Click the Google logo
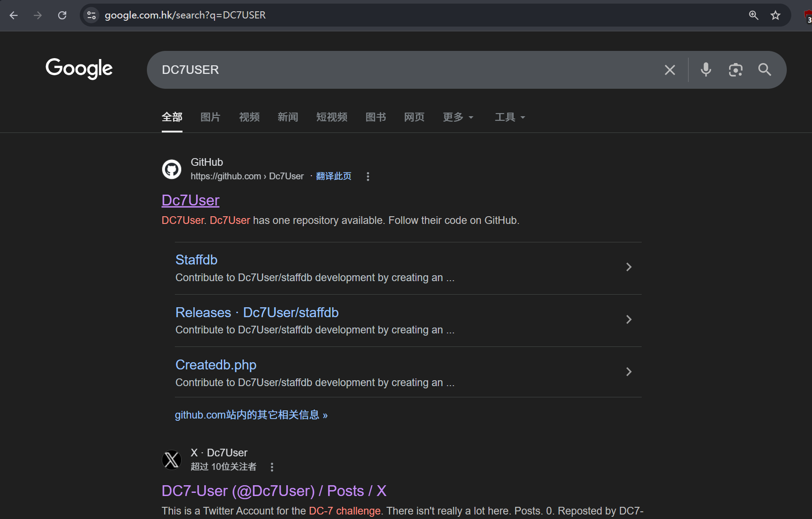Viewport: 812px width, 519px height. pos(79,68)
